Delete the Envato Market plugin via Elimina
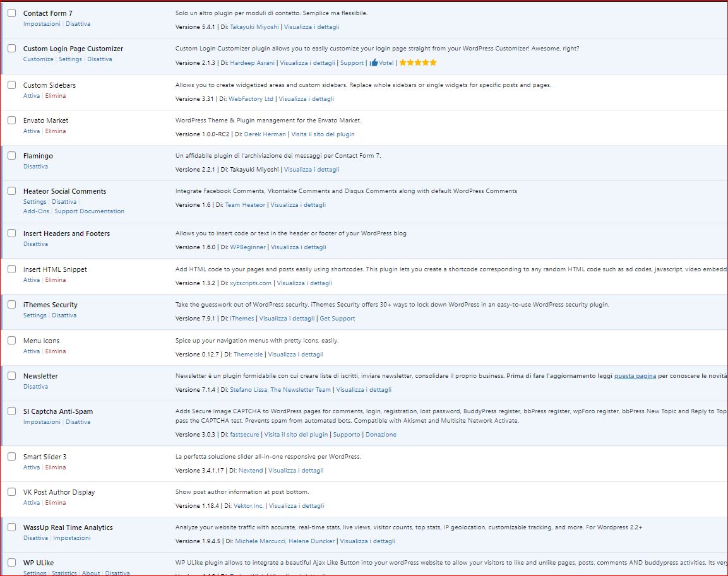The height and width of the screenshot is (576, 728). (56, 131)
